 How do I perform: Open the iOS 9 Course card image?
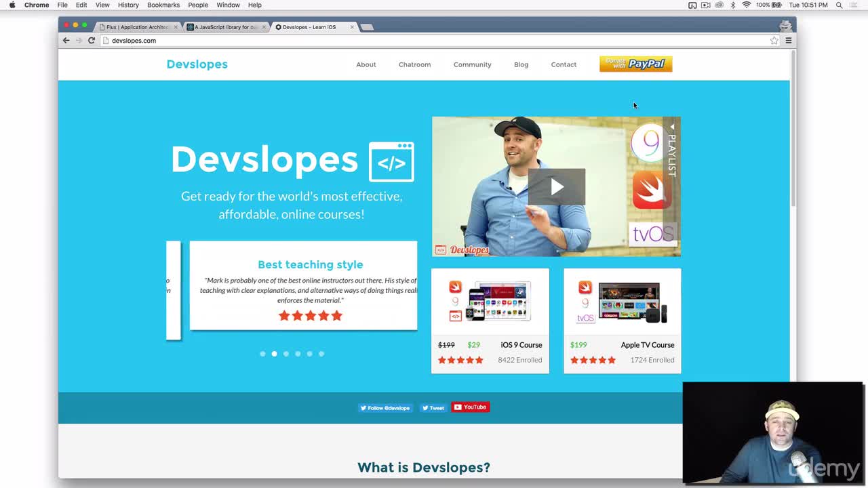(490, 302)
